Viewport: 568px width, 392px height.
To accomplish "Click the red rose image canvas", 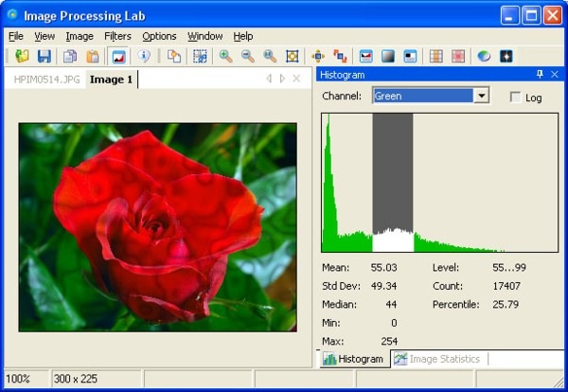I will 157,227.
